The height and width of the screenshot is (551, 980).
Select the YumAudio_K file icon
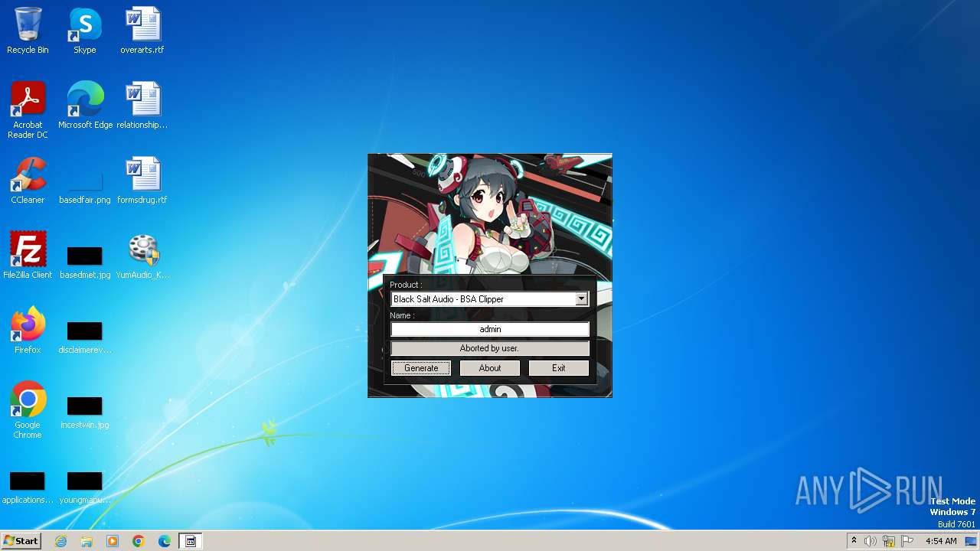(142, 256)
